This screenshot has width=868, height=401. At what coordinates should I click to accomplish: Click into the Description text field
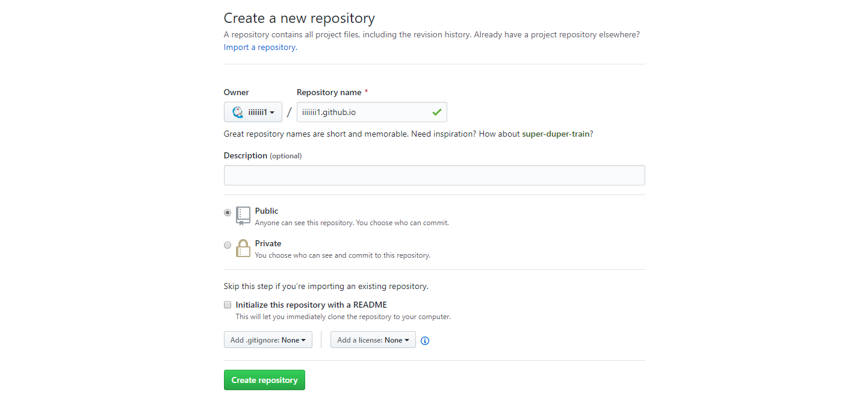434,175
